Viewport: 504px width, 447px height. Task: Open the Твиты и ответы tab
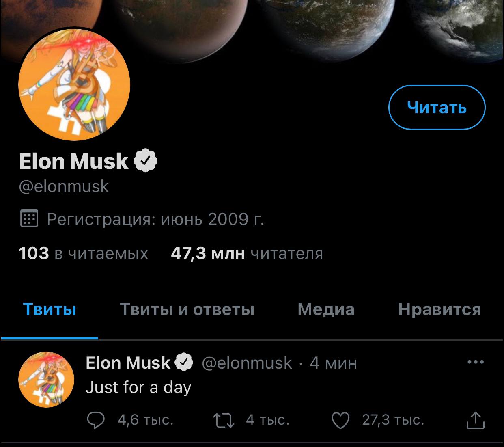[187, 309]
